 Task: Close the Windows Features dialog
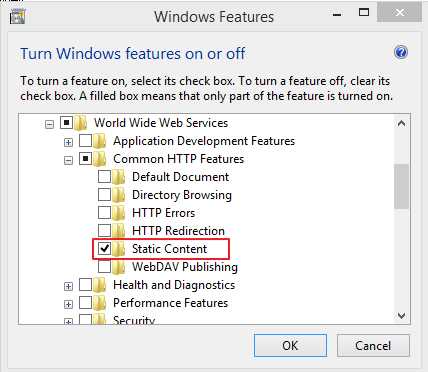[x=399, y=13]
